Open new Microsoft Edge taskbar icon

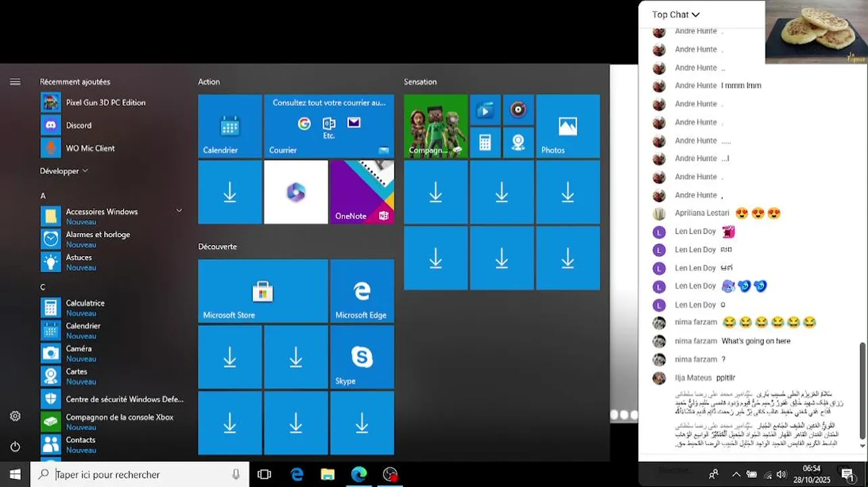click(x=358, y=475)
